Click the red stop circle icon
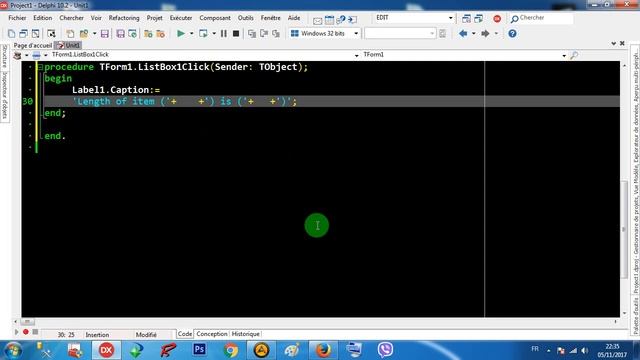Viewport: 640px width, 360px height. (x=497, y=18)
